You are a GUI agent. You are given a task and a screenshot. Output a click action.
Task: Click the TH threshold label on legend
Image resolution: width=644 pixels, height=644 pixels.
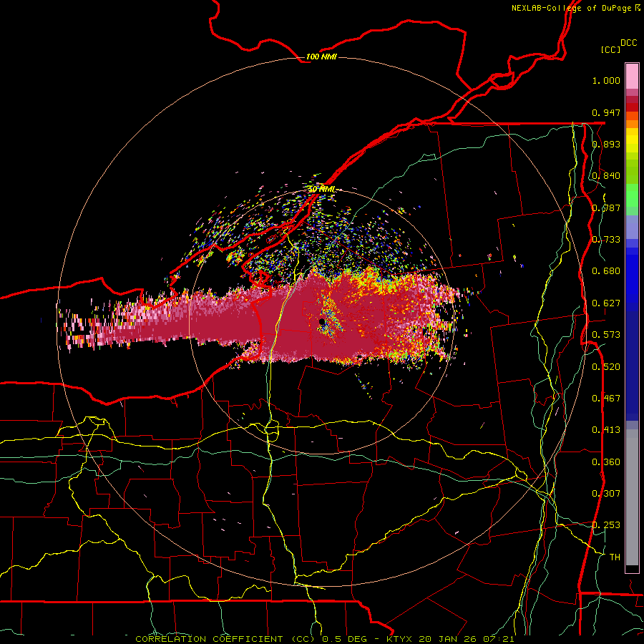(615, 557)
